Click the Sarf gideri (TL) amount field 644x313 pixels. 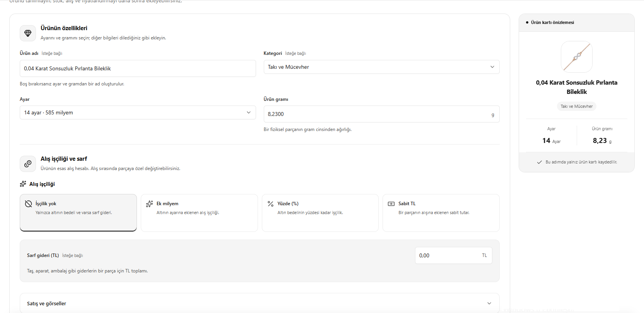pos(453,255)
